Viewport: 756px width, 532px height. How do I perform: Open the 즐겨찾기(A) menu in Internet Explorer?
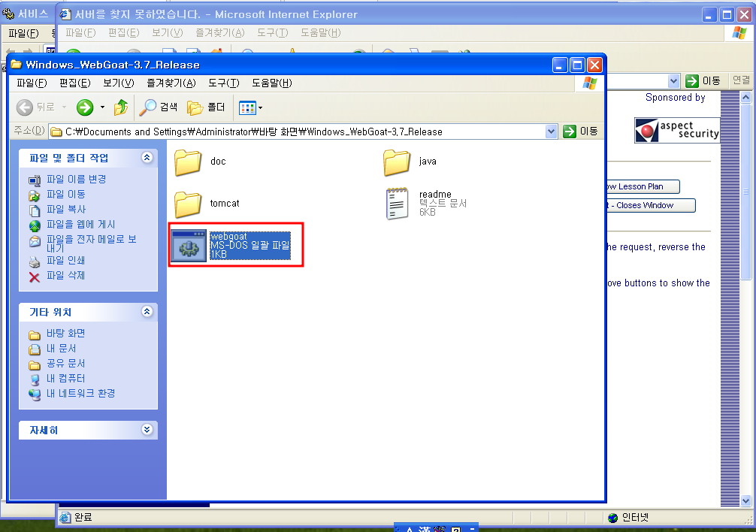220,32
